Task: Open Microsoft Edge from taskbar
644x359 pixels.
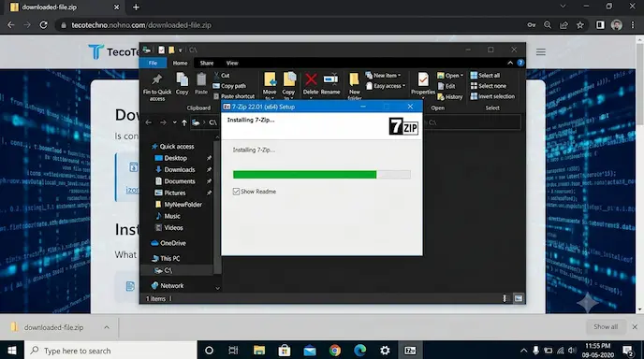Action: click(359, 351)
